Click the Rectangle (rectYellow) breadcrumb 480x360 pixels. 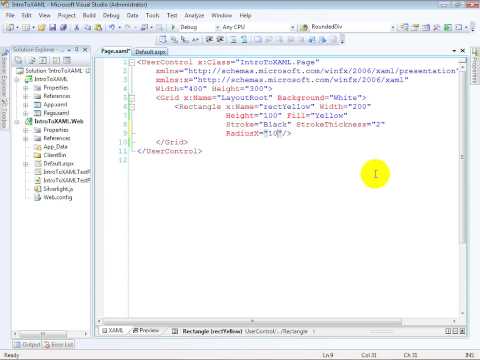tap(212, 331)
